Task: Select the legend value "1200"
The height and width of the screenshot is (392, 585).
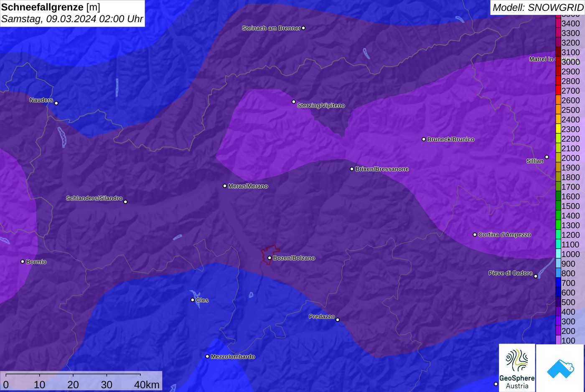Action: (571, 235)
